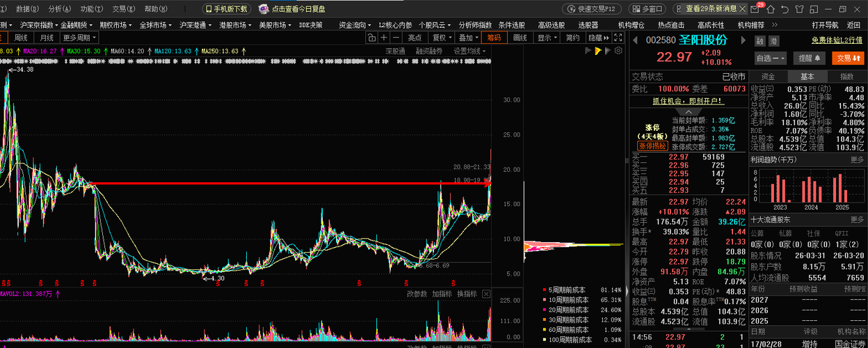Click the unlock padlock icon in chart toolbar
This screenshot has height=348, width=868.
point(371,38)
